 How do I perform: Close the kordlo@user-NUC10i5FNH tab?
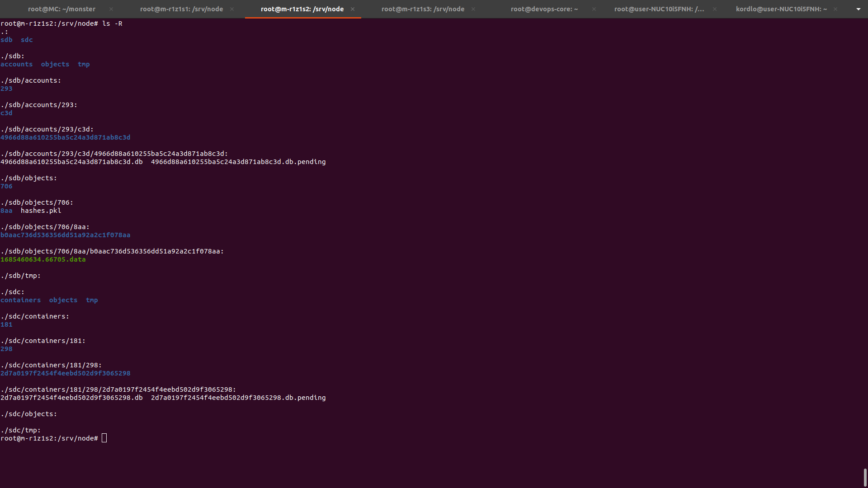click(835, 9)
